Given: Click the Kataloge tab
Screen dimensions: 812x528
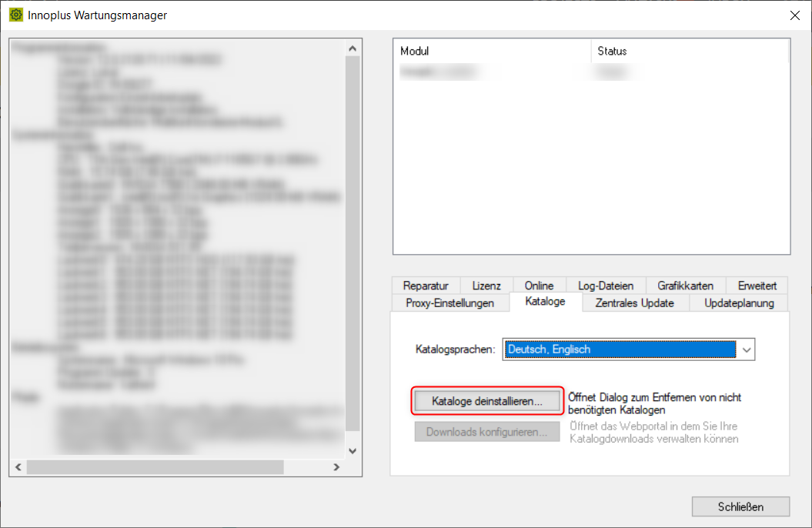Looking at the screenshot, I should pos(545,302).
